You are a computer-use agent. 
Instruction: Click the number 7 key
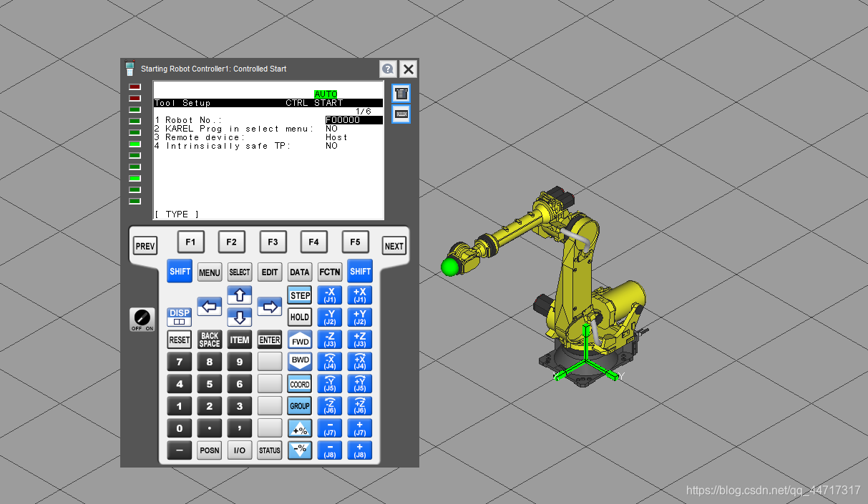[180, 362]
